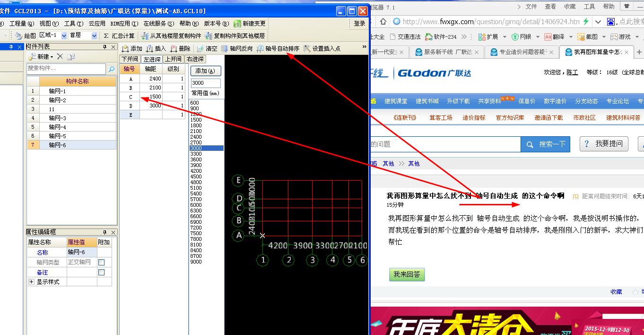Open dropdown arrow next to 扩展

(504, 36)
